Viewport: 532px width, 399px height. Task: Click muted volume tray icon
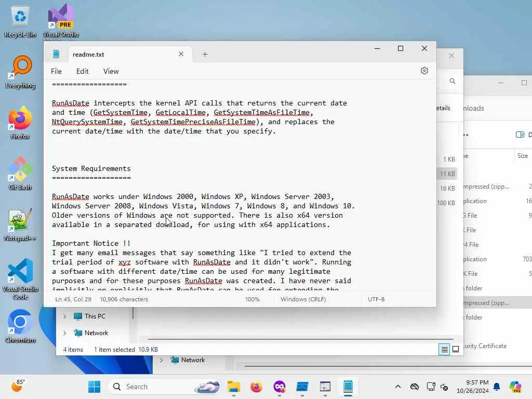[444, 387]
